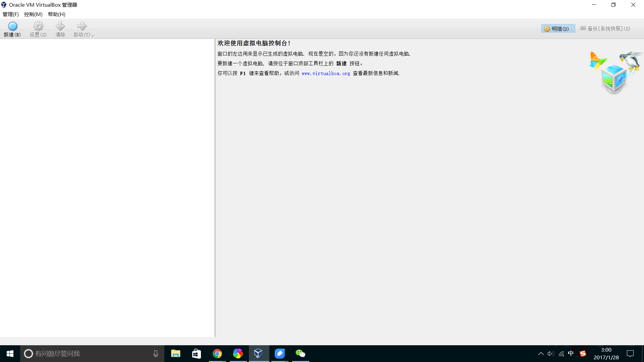
Task: Click the 中 input method indicator
Action: point(571,353)
